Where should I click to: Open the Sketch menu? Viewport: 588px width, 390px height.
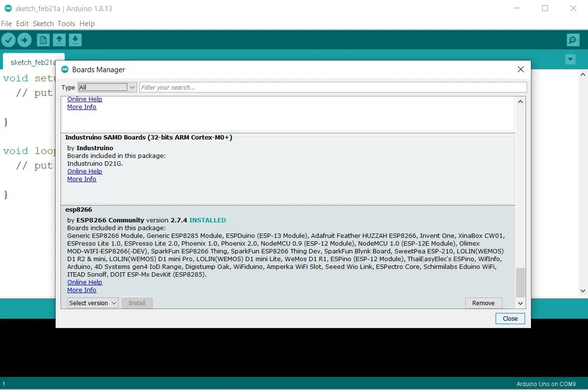(x=43, y=23)
